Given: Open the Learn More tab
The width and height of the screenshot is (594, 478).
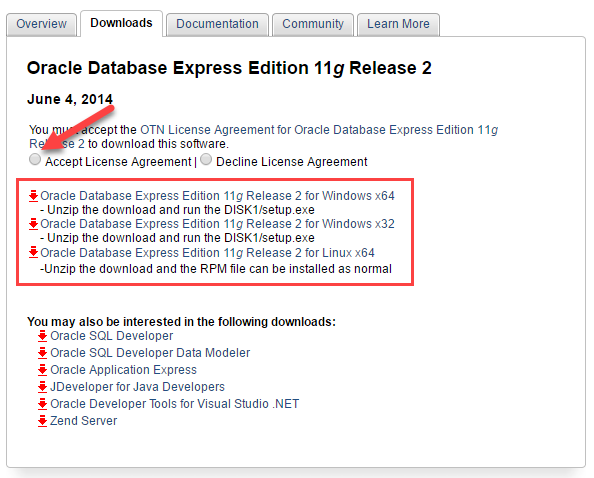Looking at the screenshot, I should point(398,24).
